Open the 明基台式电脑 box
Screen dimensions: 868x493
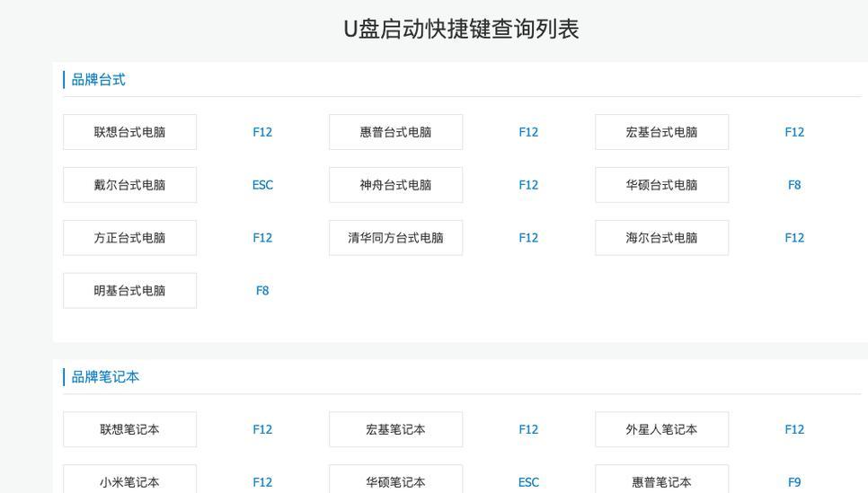[x=129, y=290]
